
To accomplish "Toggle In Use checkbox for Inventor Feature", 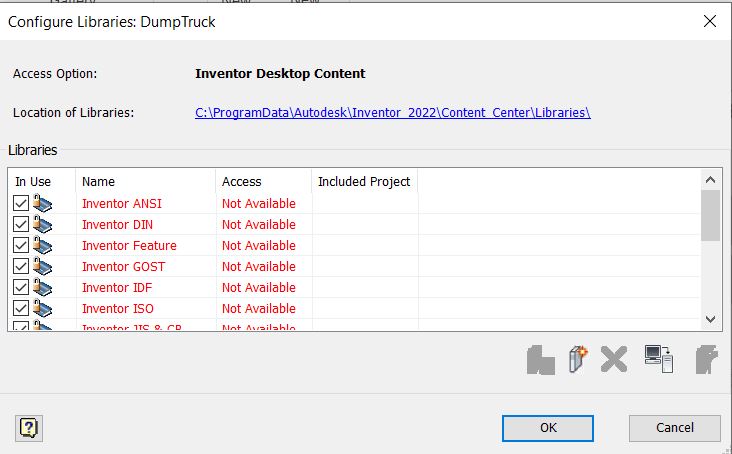I will tap(21, 245).
